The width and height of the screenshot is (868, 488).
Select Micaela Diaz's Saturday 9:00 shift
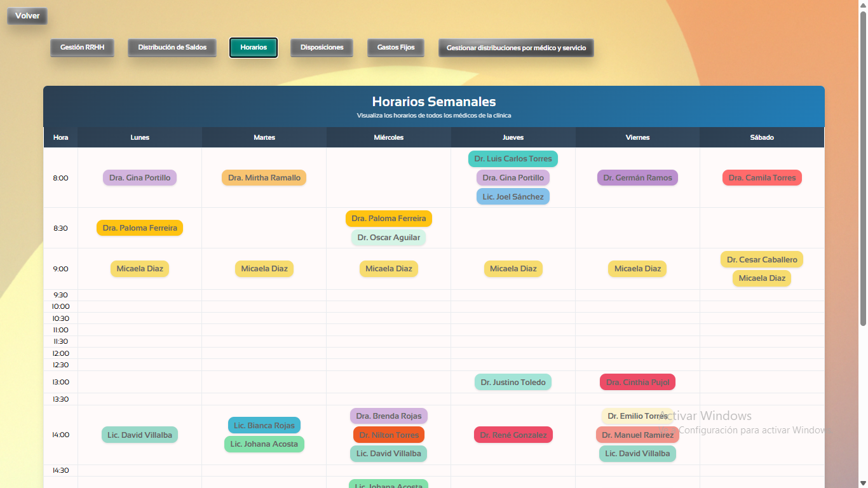click(761, 278)
